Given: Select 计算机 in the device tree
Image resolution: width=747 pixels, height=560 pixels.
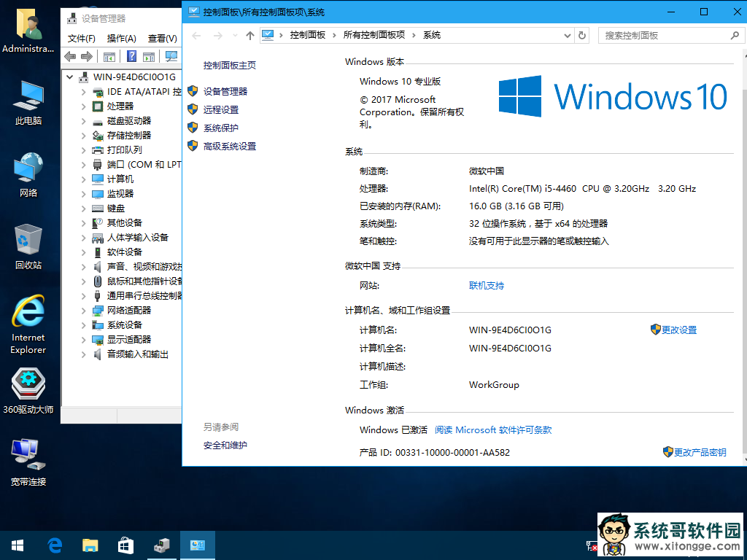Looking at the screenshot, I should (x=120, y=179).
